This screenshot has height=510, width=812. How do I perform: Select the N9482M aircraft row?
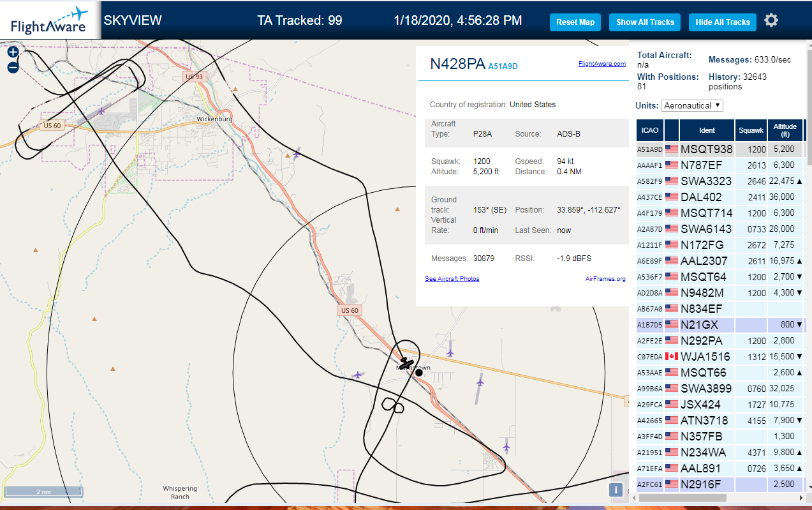[720, 292]
